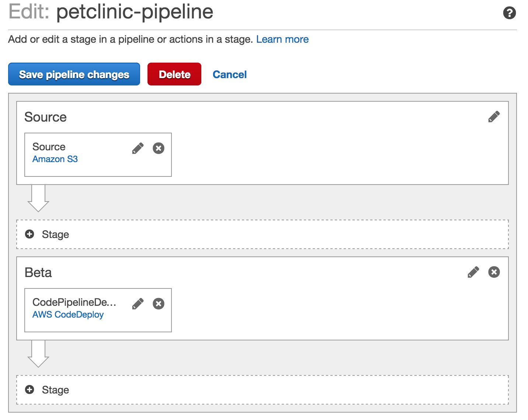Cancel editing the pipeline
528x420 pixels.
[230, 74]
